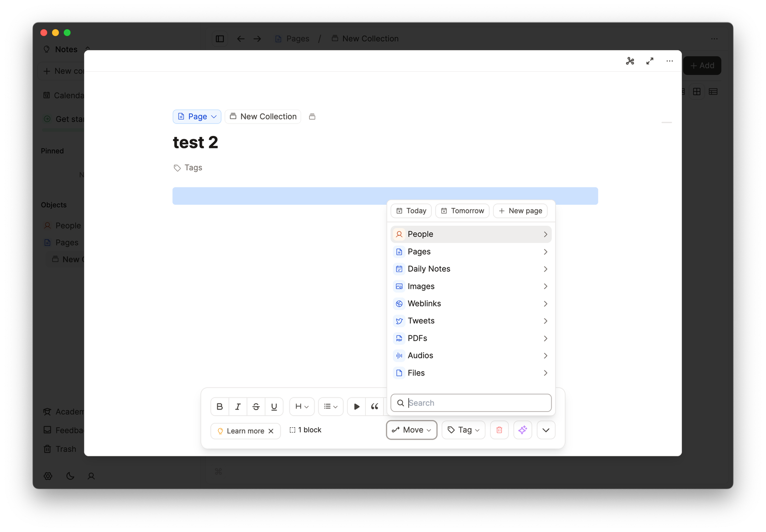Open the Page type dropdown
Viewport: 766px width, 532px height.
[x=197, y=117]
